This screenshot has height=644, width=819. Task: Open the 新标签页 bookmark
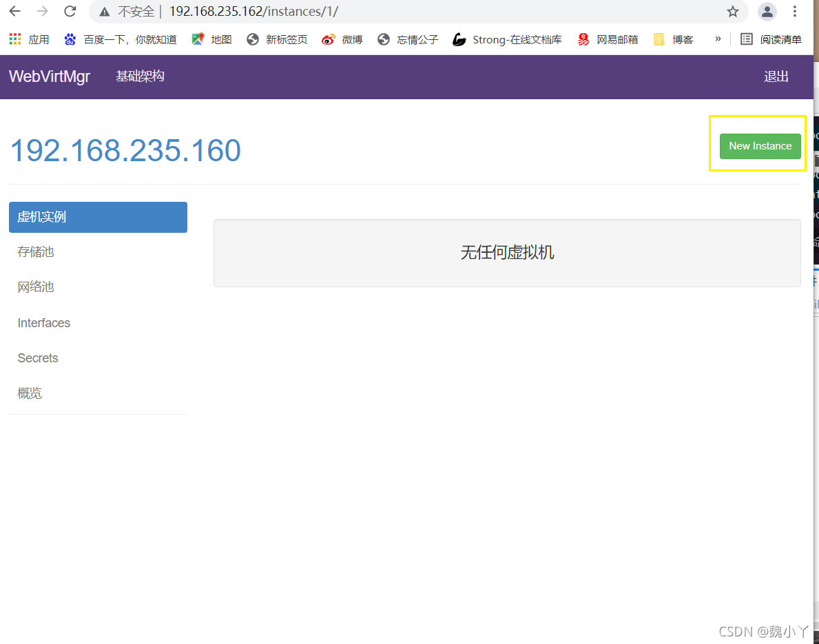[x=278, y=39]
